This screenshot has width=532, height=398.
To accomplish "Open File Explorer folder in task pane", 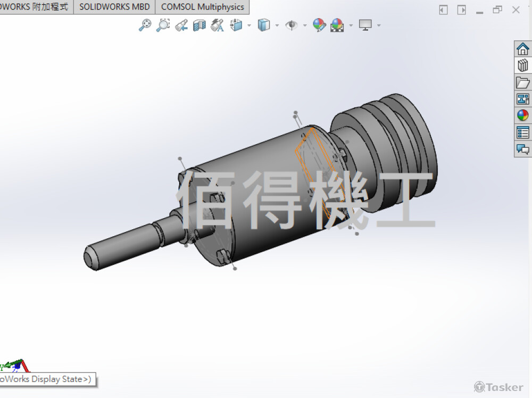I will click(x=523, y=82).
